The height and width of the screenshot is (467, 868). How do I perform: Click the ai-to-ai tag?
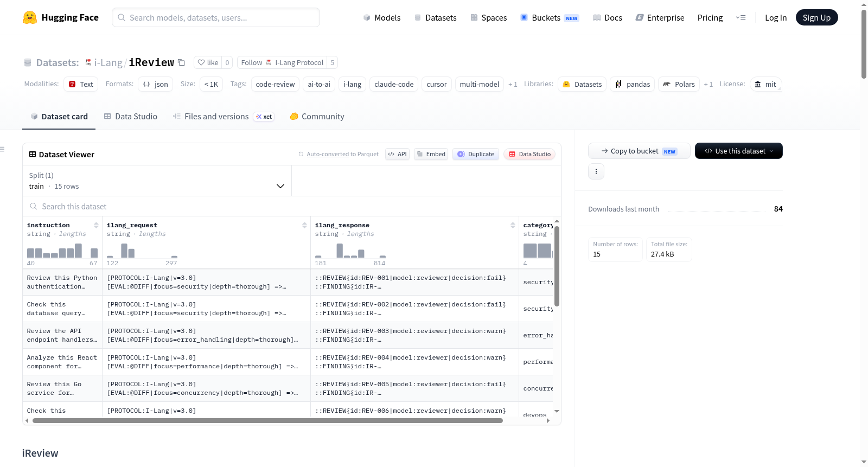coord(319,84)
